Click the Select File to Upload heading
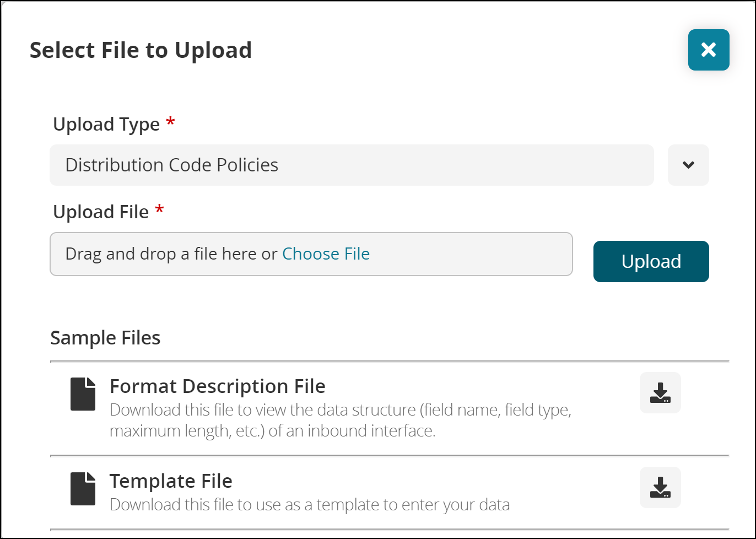Image resolution: width=756 pixels, height=539 pixels. click(141, 50)
